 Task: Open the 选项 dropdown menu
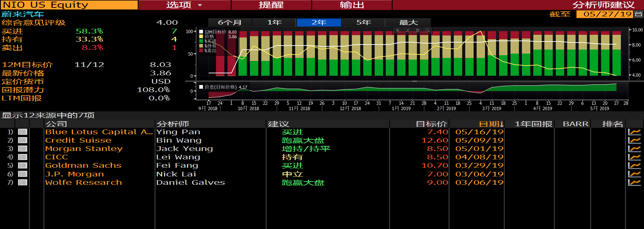coord(184,5)
